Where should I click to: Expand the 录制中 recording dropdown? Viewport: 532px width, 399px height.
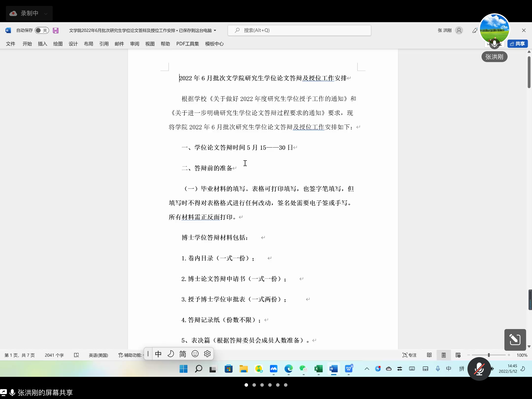pos(46,14)
